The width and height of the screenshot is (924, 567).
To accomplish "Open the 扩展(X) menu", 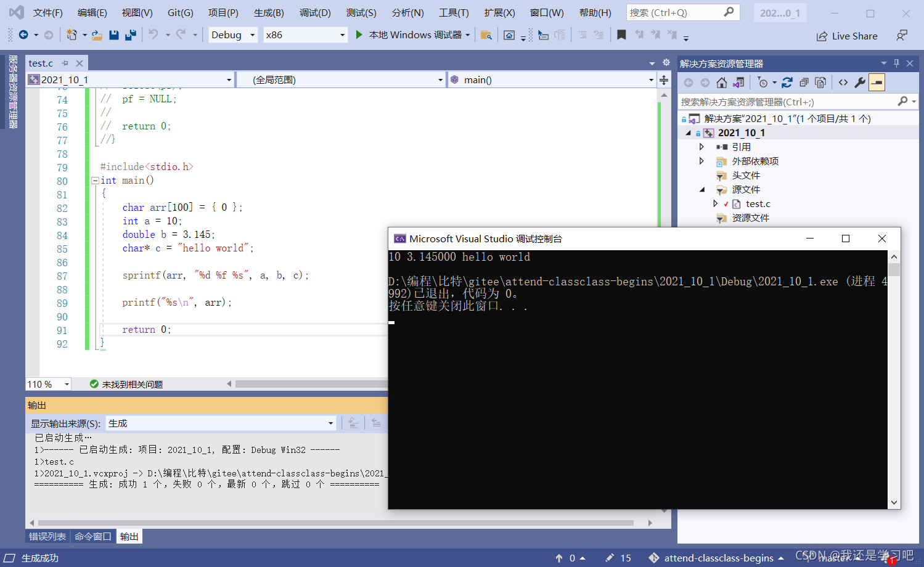I will coord(499,12).
